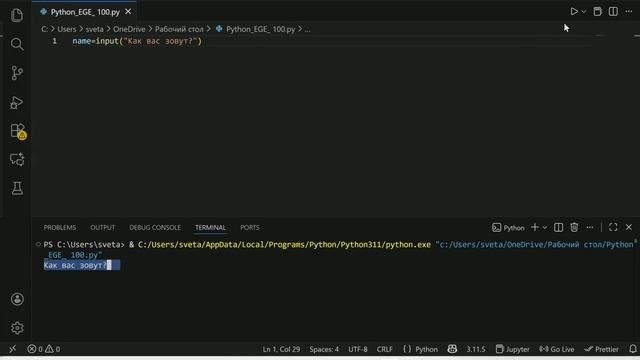Close the Python_EGE_ 100.py tab
The height and width of the screenshot is (360, 640).
coord(128,12)
